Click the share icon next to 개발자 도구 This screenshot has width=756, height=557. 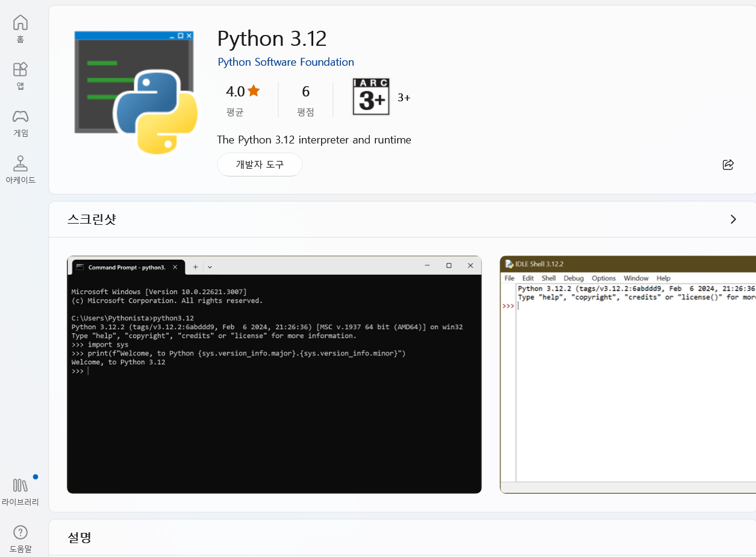(728, 165)
